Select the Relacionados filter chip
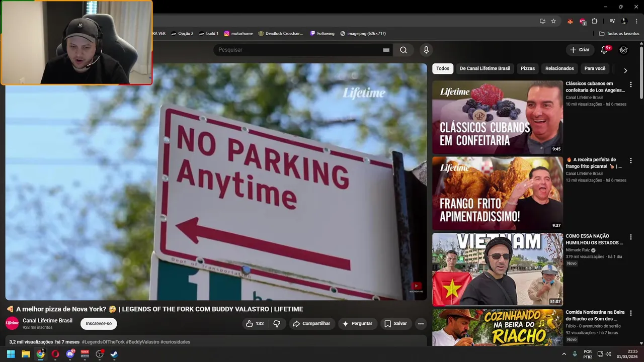Image resolution: width=644 pixels, height=362 pixels. point(559,68)
